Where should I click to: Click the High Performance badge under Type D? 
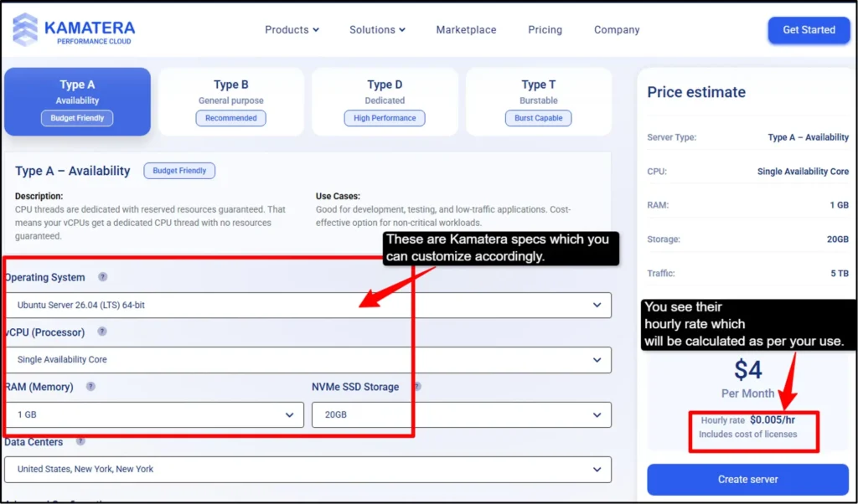[x=385, y=118]
